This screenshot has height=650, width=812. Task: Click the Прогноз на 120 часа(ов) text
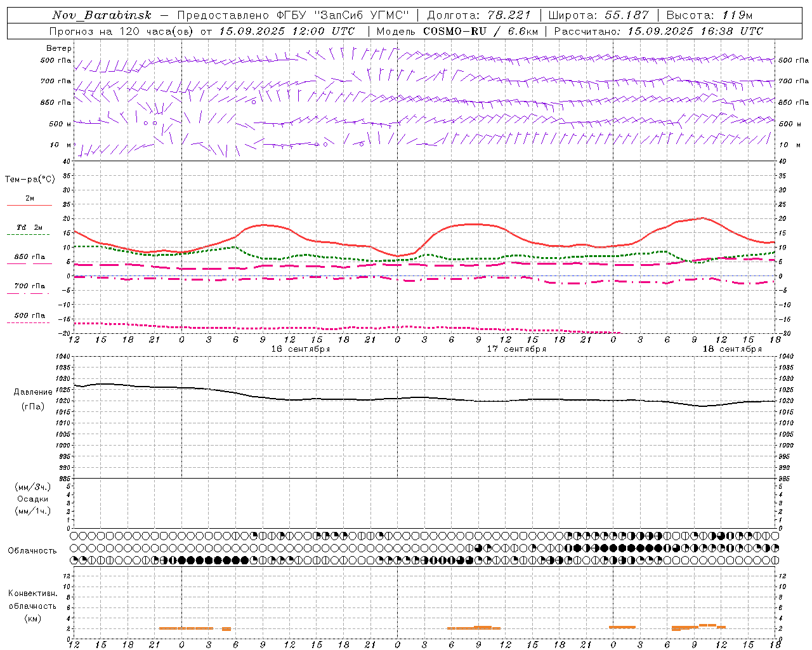point(122,31)
